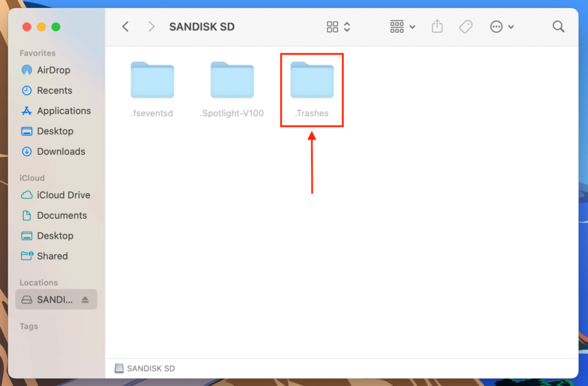The height and width of the screenshot is (386, 588).
Task: Activate the Search magnifier icon
Action: 558,26
